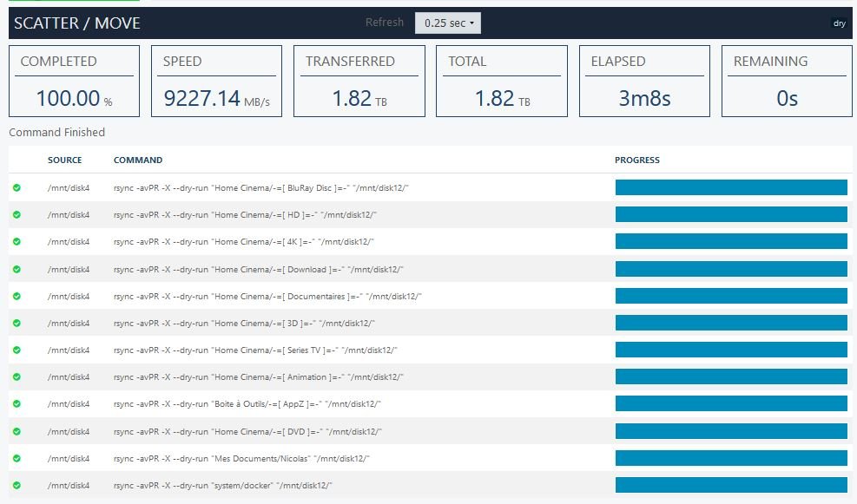Click green check icon for Animation row
The height and width of the screenshot is (504, 857).
[17, 376]
